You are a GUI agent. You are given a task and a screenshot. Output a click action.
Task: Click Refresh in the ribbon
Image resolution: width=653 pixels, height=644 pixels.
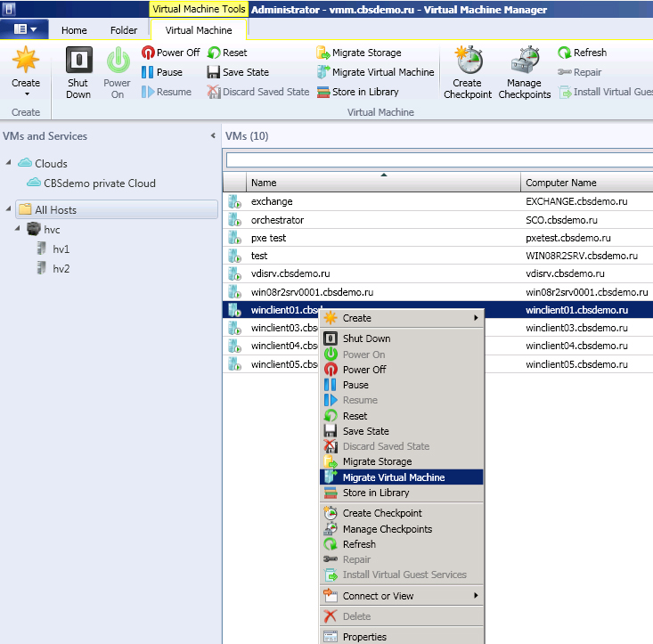583,53
